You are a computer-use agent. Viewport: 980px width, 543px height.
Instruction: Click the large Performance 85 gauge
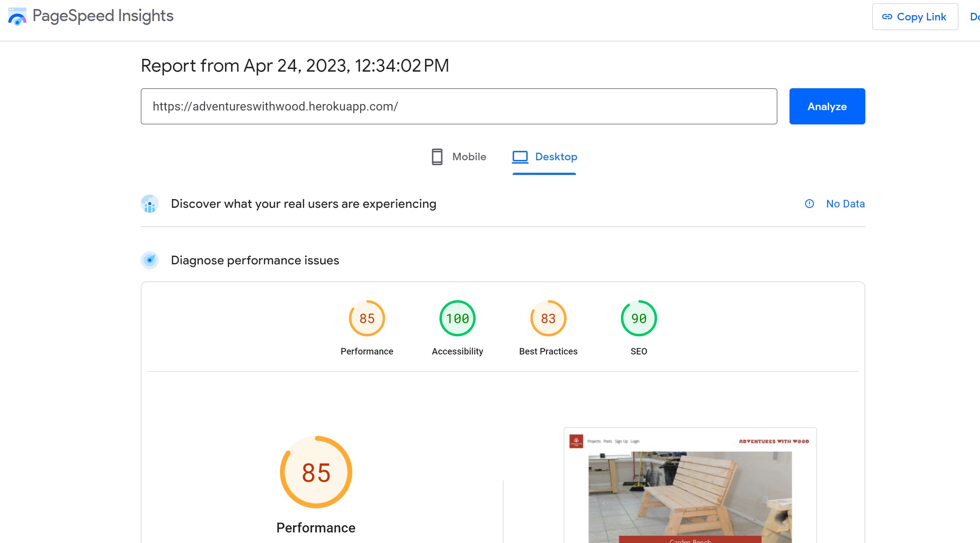pyautogui.click(x=316, y=472)
